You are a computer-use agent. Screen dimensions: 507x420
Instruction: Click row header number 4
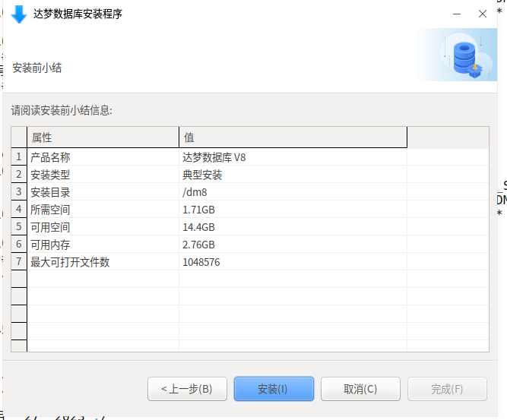[x=19, y=210]
